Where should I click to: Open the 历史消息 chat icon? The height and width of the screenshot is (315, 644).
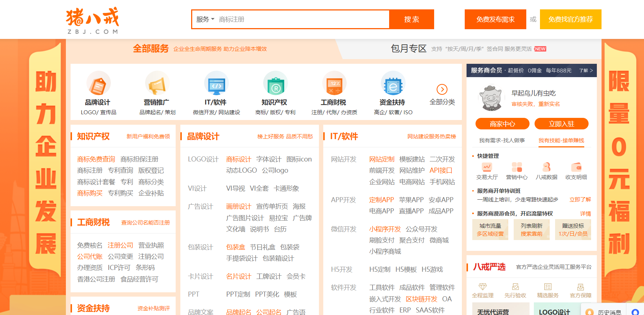pyautogui.click(x=589, y=312)
